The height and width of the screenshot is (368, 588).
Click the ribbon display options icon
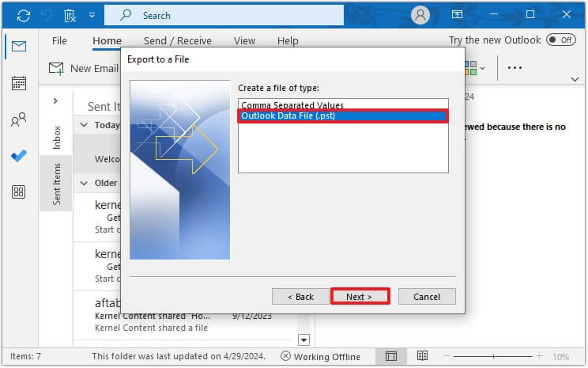pyautogui.click(x=457, y=15)
